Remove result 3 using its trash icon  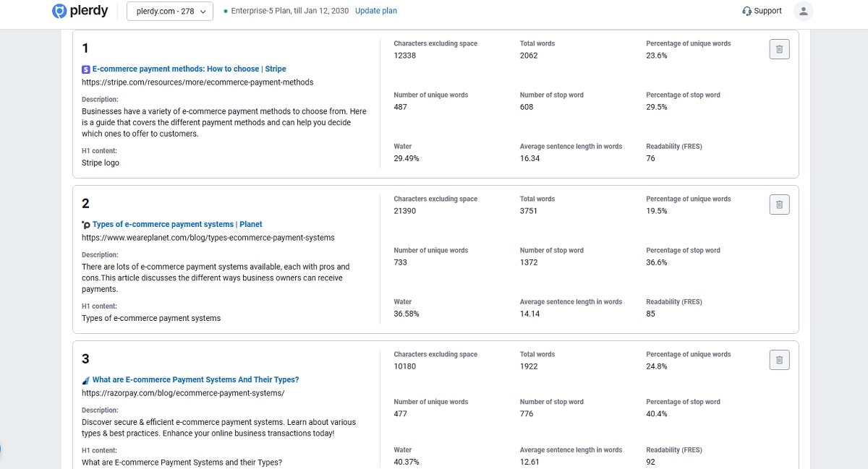779,360
